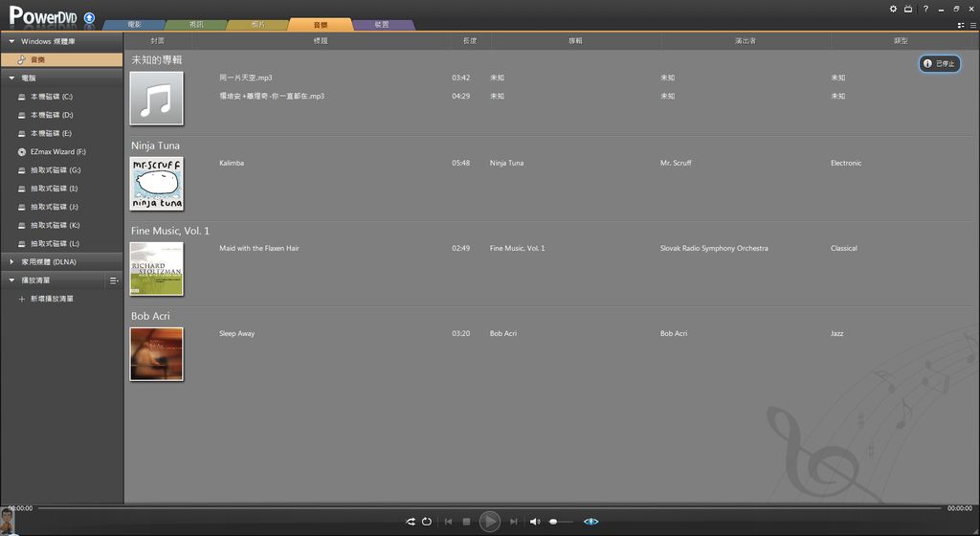Open the avatar icon in bottom corner
This screenshot has width=980, height=536.
[x=8, y=521]
